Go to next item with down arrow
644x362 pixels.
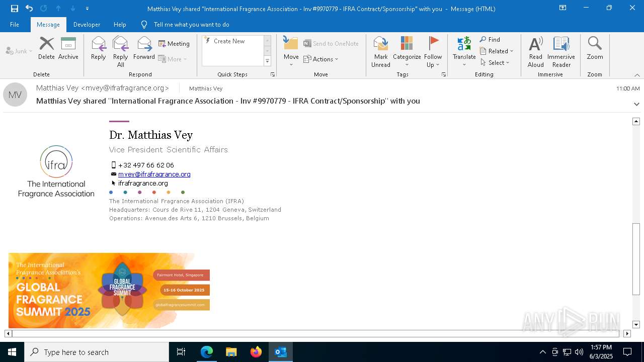[x=73, y=9]
